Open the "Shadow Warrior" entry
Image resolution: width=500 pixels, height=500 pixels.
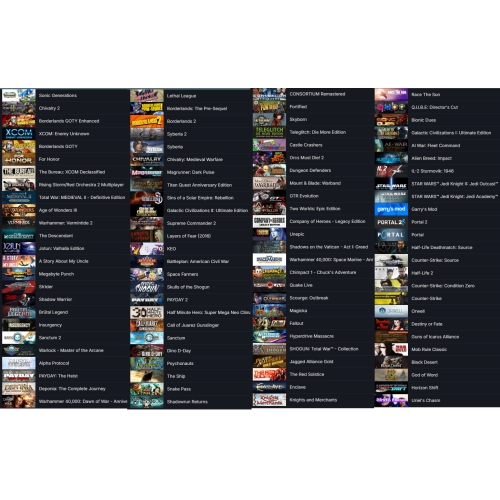click(55, 299)
